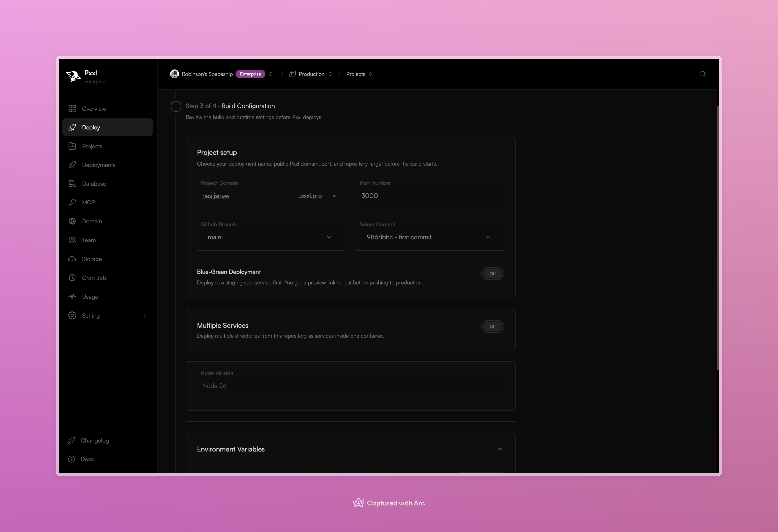Select Deploy in sidebar

(107, 127)
